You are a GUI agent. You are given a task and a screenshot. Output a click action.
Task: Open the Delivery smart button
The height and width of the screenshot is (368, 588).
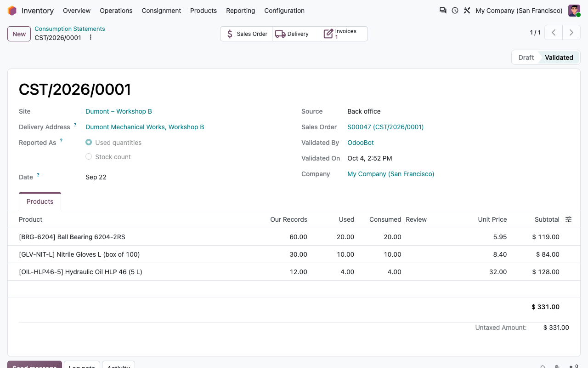pyautogui.click(x=296, y=34)
